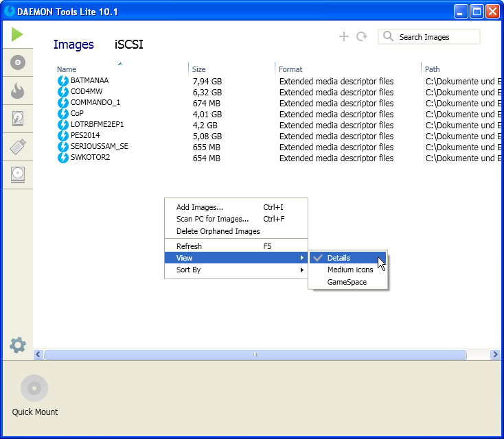
Task: Click the refresh arrow icon near search
Action: tap(361, 36)
